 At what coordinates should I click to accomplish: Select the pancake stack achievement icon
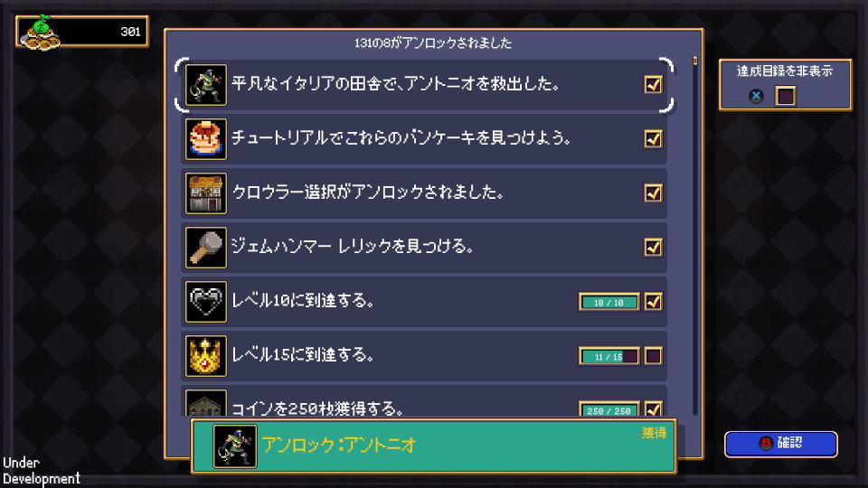pos(206,139)
